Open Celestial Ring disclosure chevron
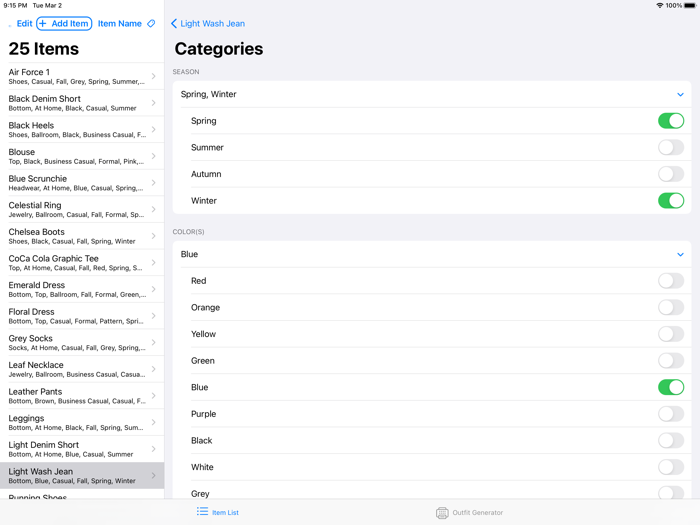Viewport: 700px width, 525px height. tap(154, 209)
